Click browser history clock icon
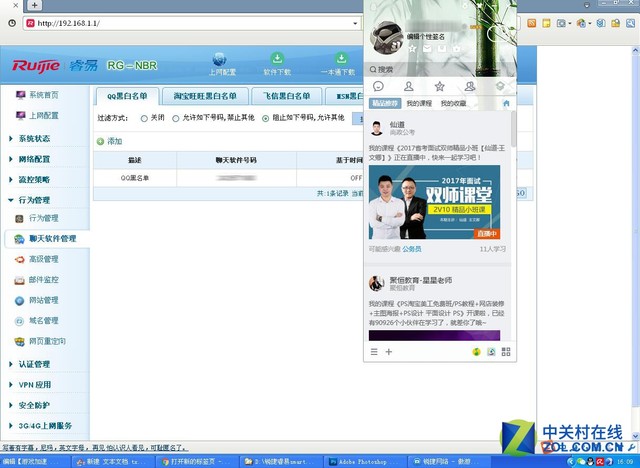 12,23
